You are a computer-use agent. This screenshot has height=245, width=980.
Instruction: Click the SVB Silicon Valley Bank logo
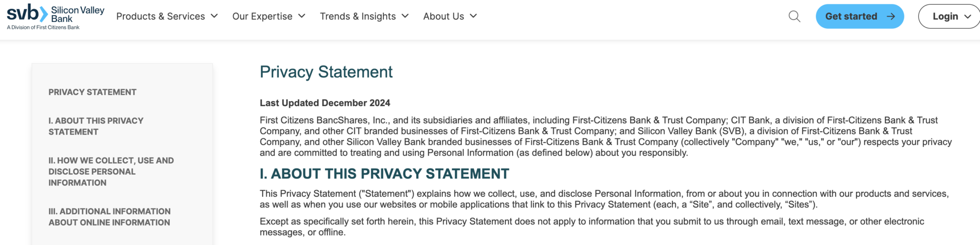tap(56, 17)
